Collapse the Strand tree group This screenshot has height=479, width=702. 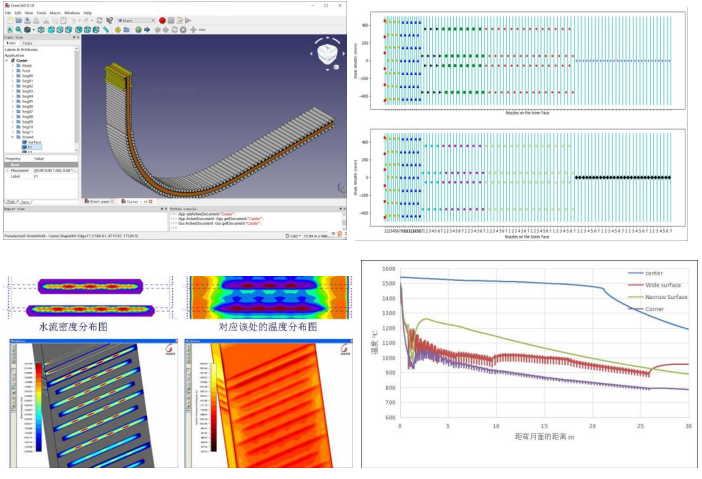[13, 137]
